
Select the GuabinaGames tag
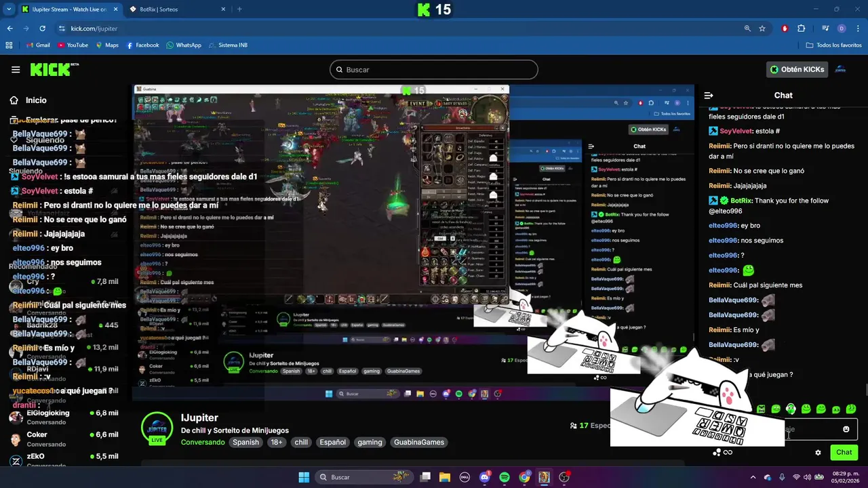click(419, 443)
